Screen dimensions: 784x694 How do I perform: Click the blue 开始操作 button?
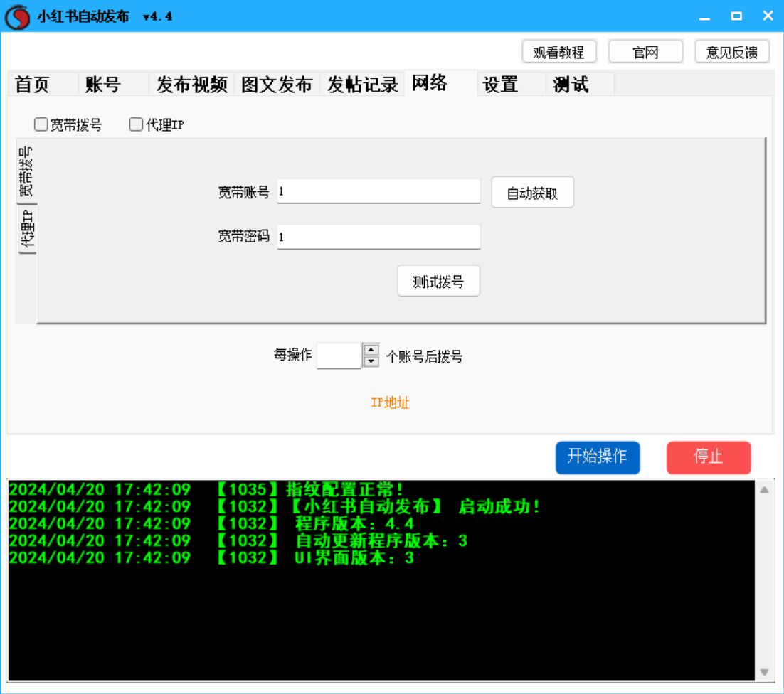598,457
